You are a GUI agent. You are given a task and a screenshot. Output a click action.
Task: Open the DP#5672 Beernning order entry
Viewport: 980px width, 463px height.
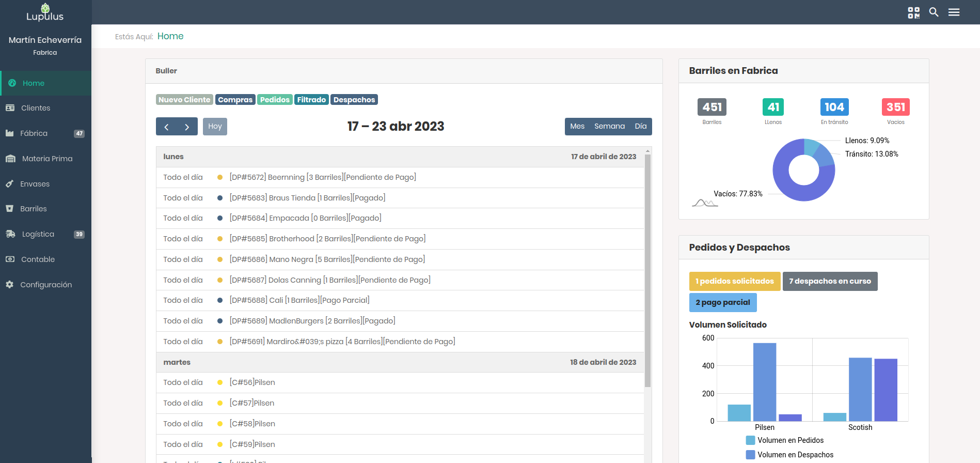tap(322, 177)
